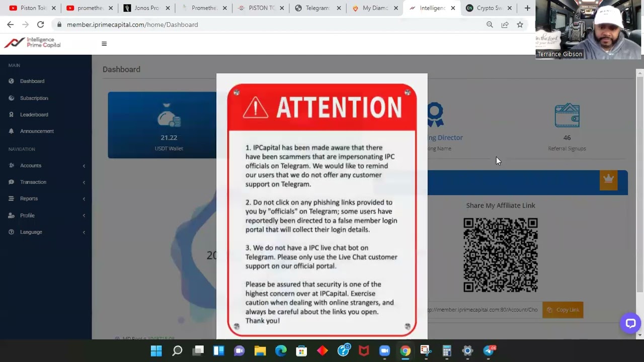Image resolution: width=644 pixels, height=362 pixels.
Task: Click the crown icon on blue banner
Action: (x=608, y=180)
